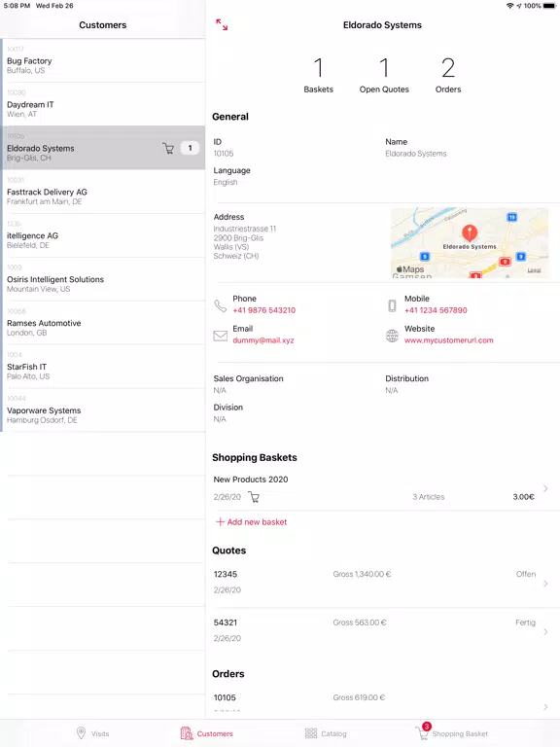Select customer Bug Factory
Screen dimensions: 560x747
click(x=103, y=60)
